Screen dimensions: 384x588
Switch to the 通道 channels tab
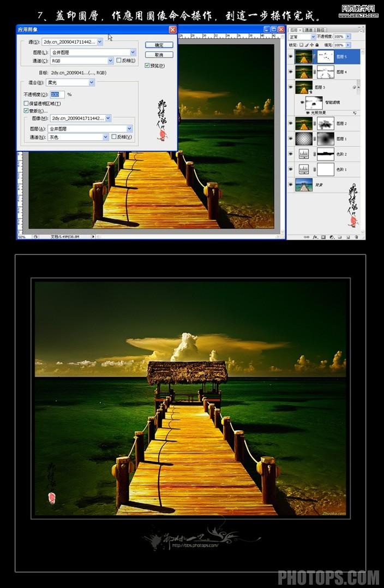pyautogui.click(x=309, y=29)
